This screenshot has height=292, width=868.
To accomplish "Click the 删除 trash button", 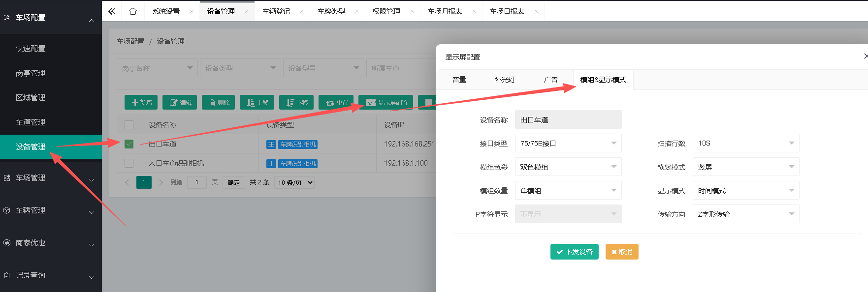I will [x=219, y=102].
